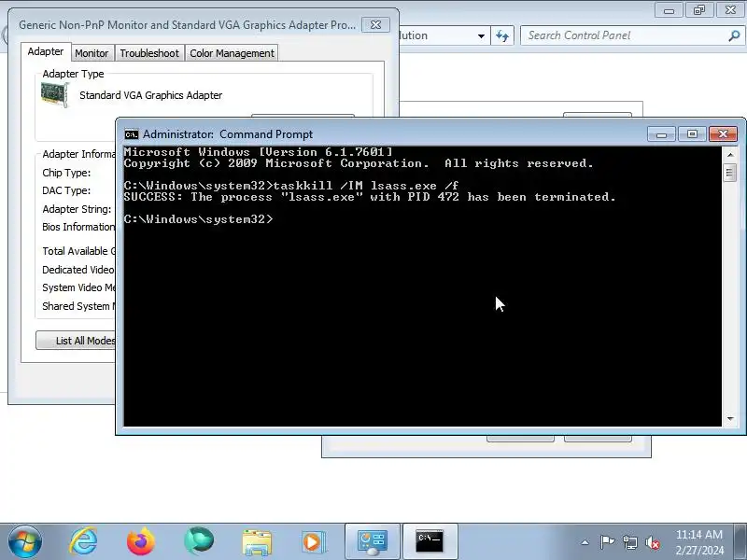Click the Microsoft Windows Version 6.1.7601 line
Viewport: 747px width, 560px height.
(259, 152)
